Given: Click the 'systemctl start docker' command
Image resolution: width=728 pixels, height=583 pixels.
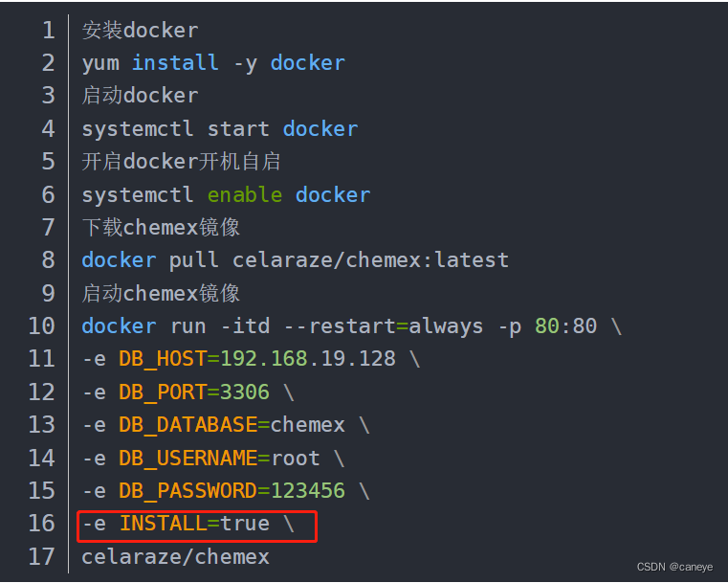Looking at the screenshot, I should pyautogui.click(x=219, y=128).
